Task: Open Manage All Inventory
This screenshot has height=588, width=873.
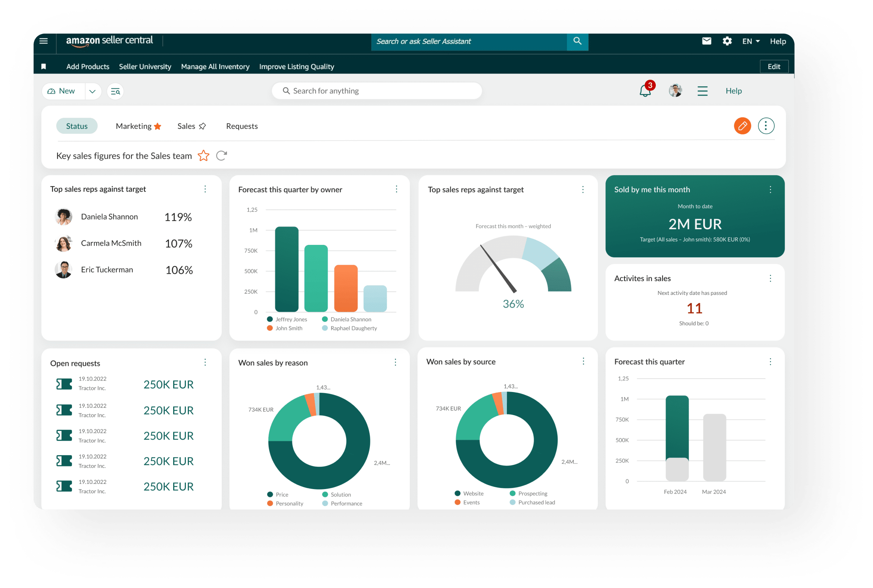Action: (x=215, y=66)
